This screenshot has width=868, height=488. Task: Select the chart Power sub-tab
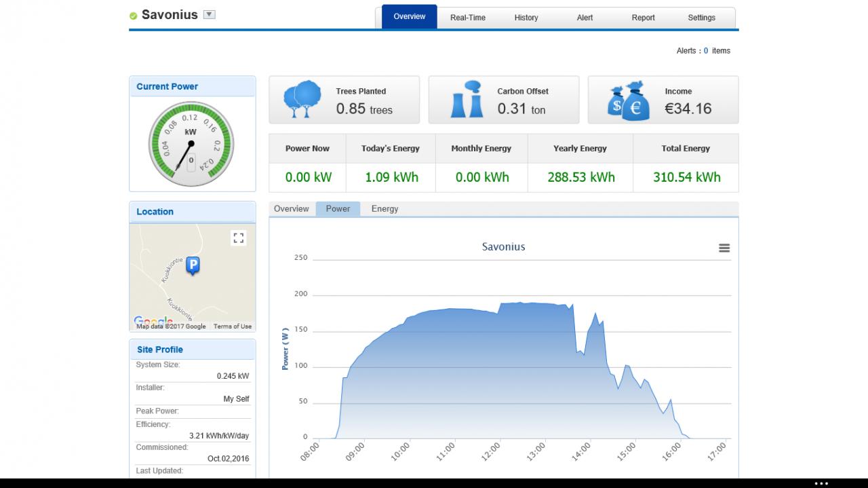(x=338, y=209)
